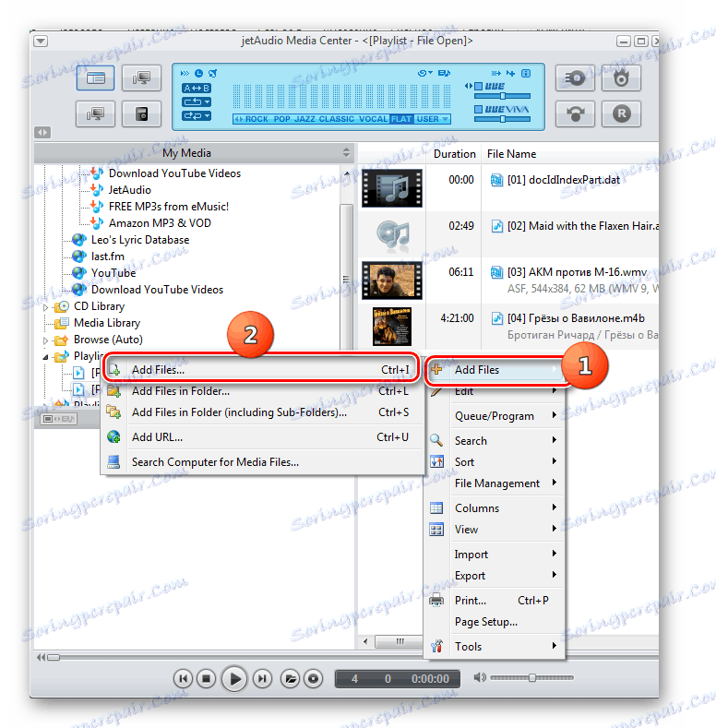Viewport: 716px width, 728px height.
Task: Select FREE MP3s from eMusic! entry
Action: point(169,207)
